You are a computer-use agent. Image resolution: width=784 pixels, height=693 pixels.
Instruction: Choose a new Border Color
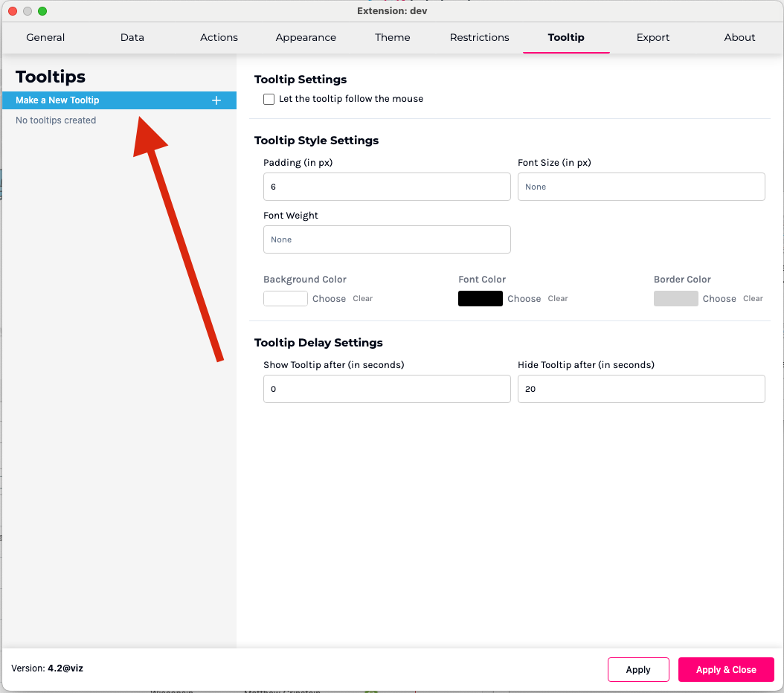pyautogui.click(x=719, y=299)
